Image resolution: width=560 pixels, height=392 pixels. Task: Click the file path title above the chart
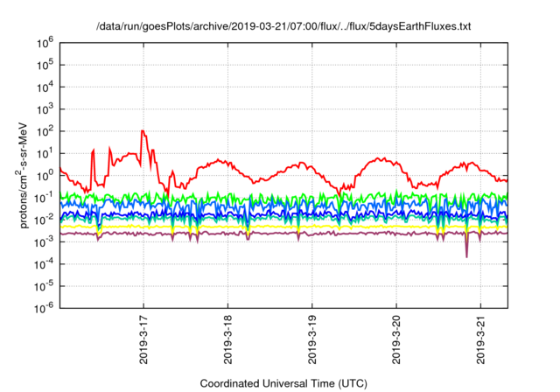tap(283, 26)
